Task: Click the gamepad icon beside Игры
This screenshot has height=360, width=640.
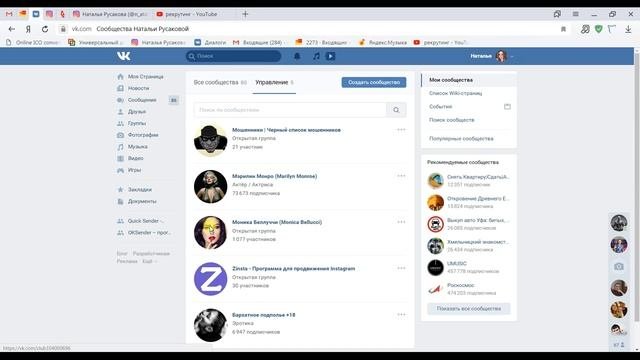Action: pos(120,170)
